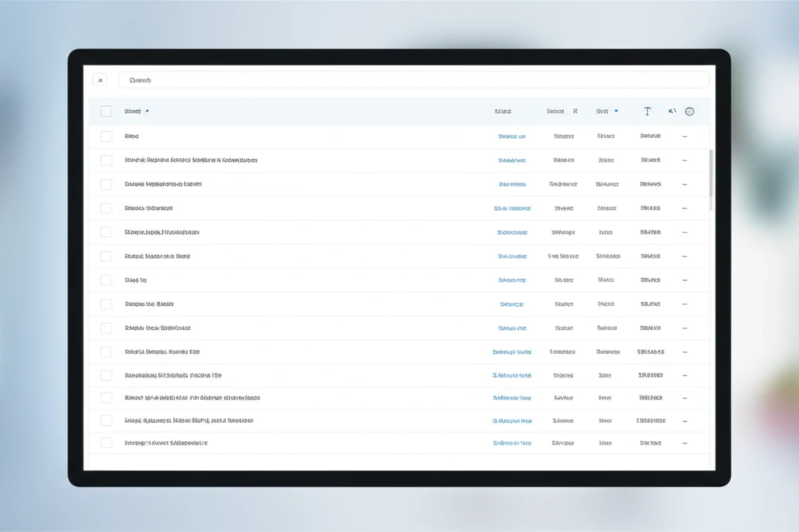Click the second column header label
799x532 pixels.
pyautogui.click(x=502, y=112)
